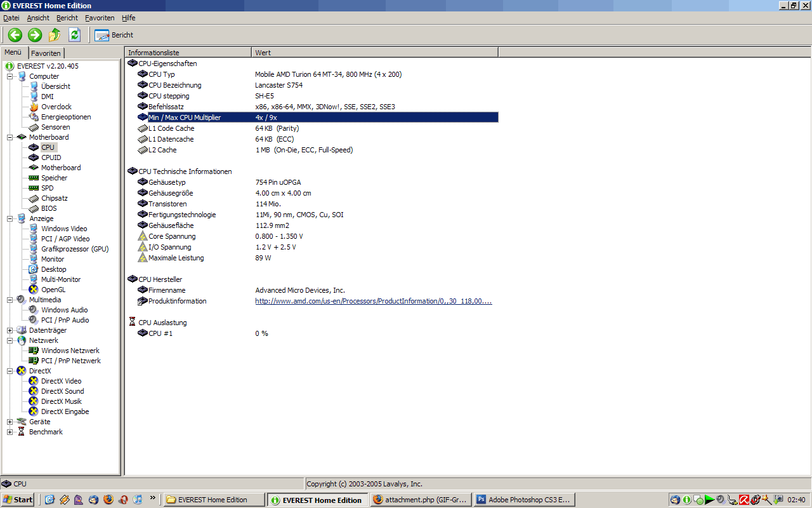The image size is (812, 508).
Task: Switch to attachment.php Firefox taskbar button
Action: coord(421,500)
